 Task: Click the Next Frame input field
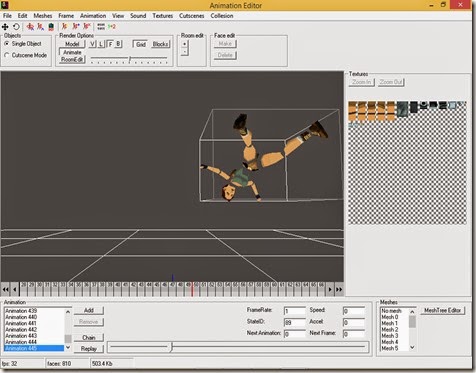coord(353,334)
